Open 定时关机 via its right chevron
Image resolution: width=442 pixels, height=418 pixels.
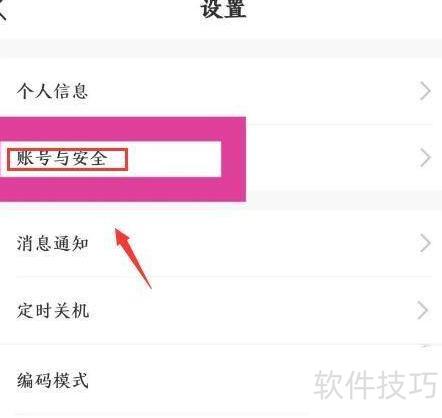click(423, 311)
